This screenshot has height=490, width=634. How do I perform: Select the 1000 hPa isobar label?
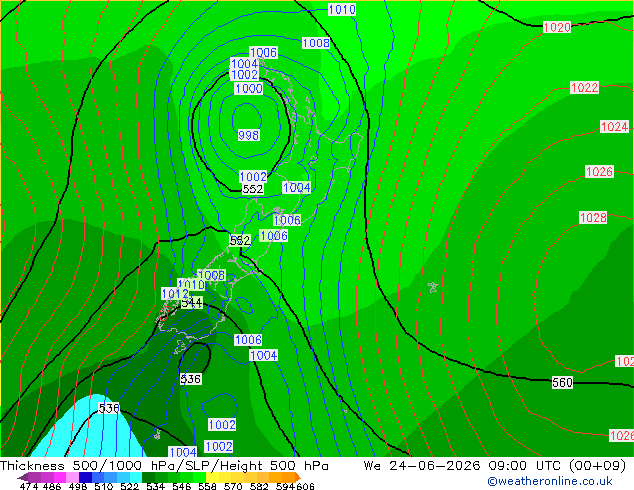coord(249,89)
